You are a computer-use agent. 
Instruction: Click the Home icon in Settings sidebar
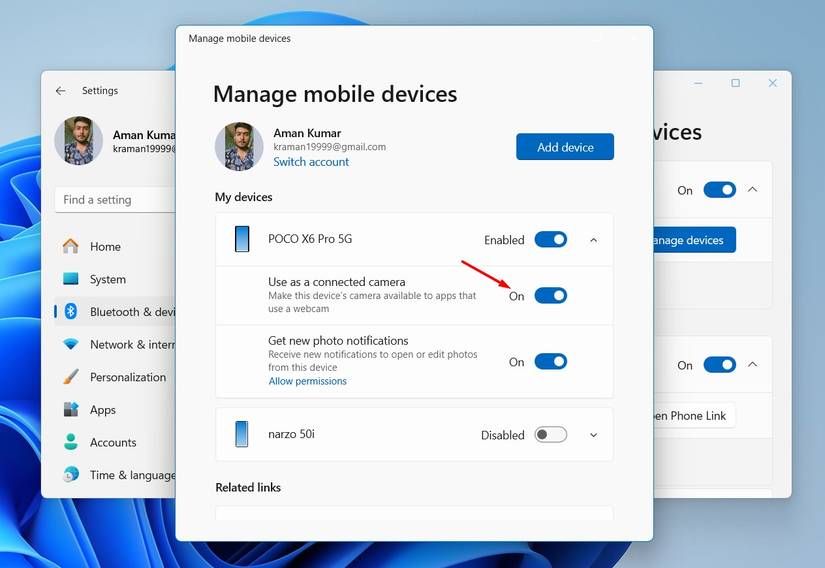tap(70, 247)
